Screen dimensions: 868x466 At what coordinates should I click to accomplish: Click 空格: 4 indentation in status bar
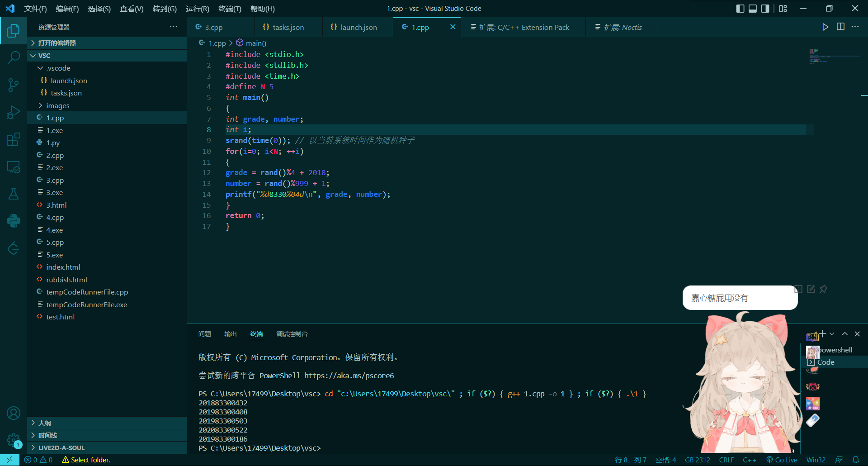(x=665, y=460)
